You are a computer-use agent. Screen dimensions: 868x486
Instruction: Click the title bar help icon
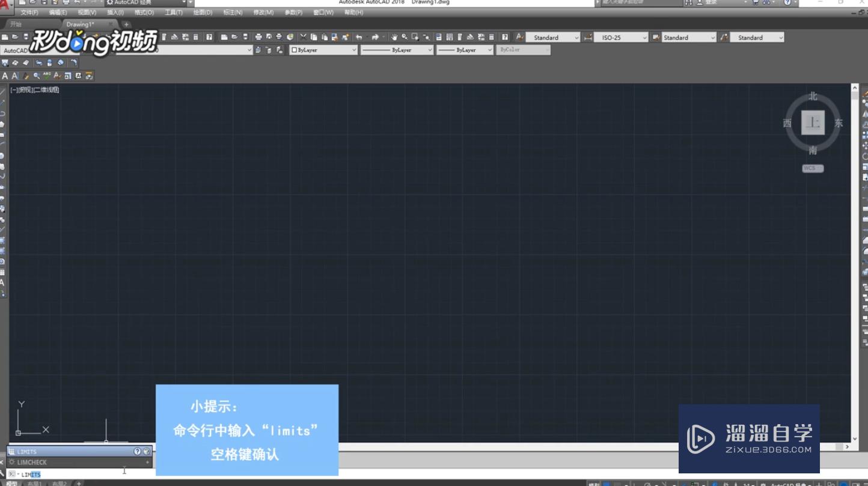[x=787, y=2]
